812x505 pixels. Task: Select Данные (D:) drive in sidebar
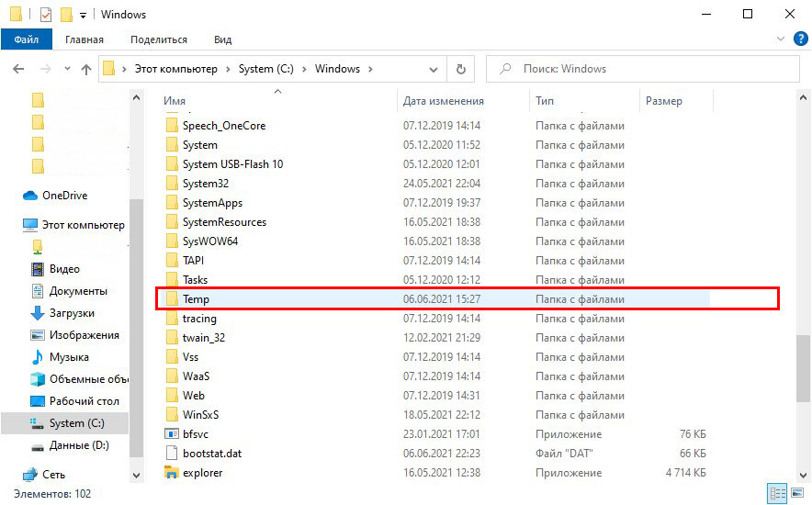70,445
